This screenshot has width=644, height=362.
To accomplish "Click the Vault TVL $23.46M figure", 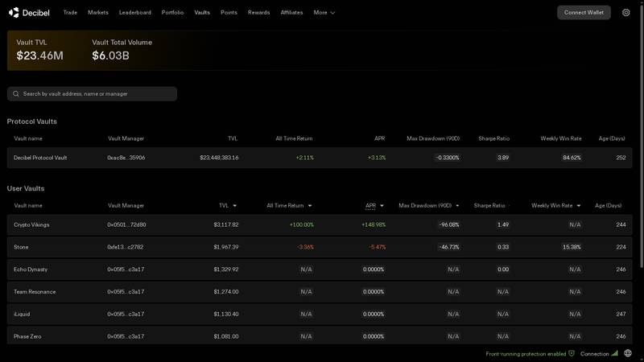I will [39, 56].
